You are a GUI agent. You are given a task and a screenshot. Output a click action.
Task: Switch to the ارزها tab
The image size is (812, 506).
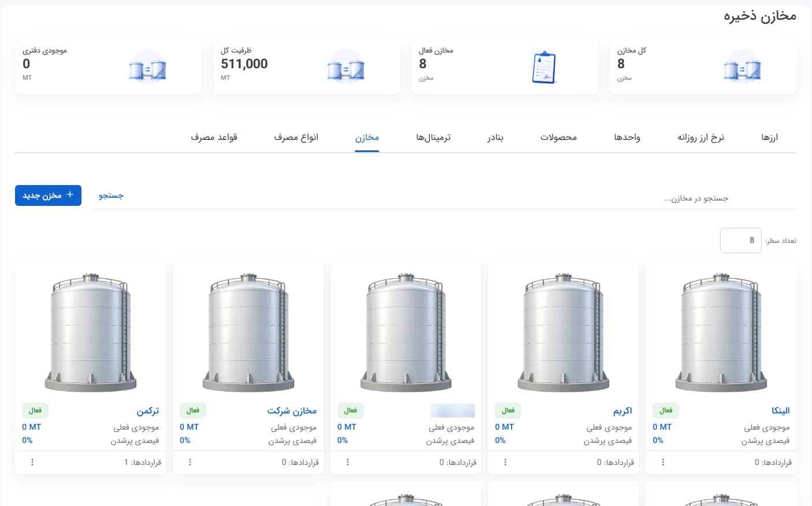pyautogui.click(x=770, y=138)
